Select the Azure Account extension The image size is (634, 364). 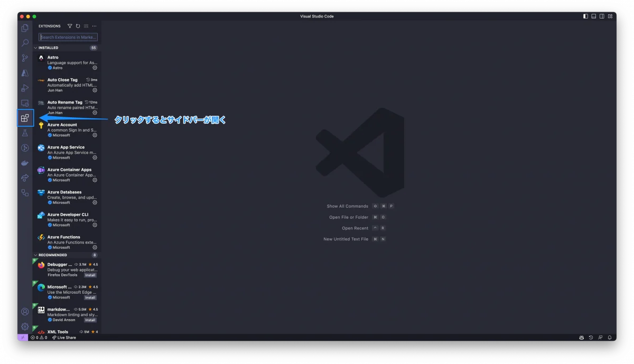point(67,130)
